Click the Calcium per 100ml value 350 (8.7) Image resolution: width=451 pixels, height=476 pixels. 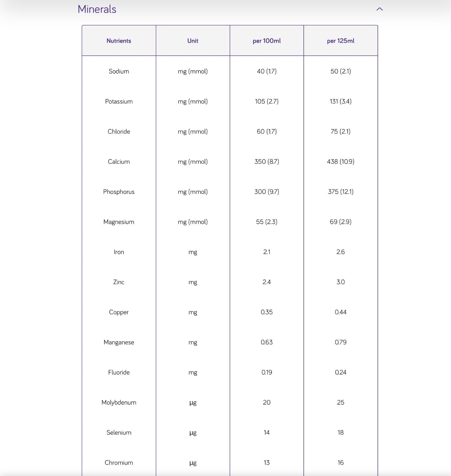click(267, 162)
